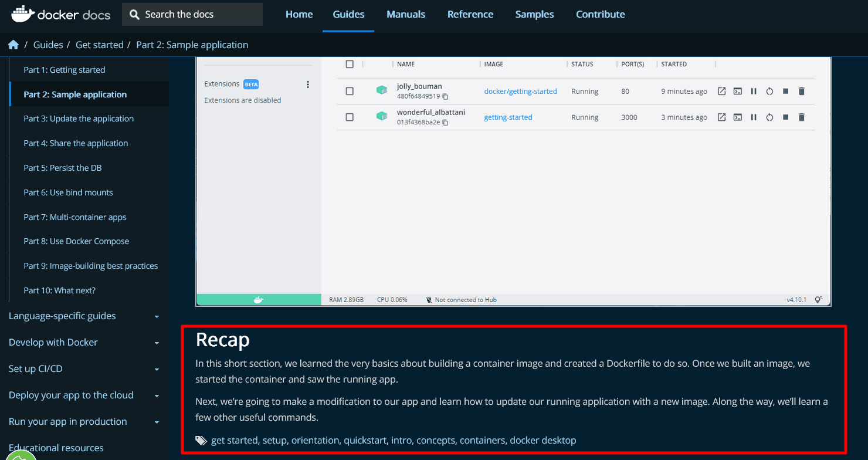Viewport: 868px width, 460px height.
Task: Click the Docker docs logo
Action: coord(60,14)
